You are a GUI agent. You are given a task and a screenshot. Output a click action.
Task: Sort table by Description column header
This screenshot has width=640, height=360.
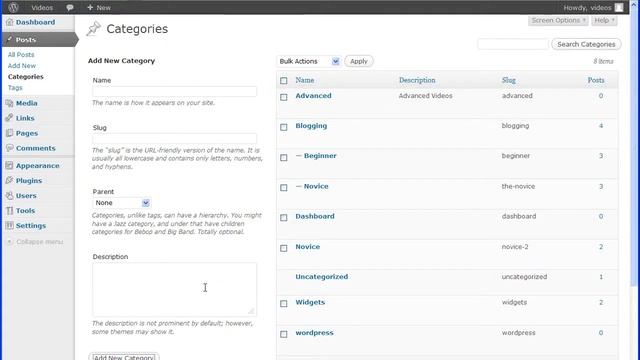(x=417, y=80)
